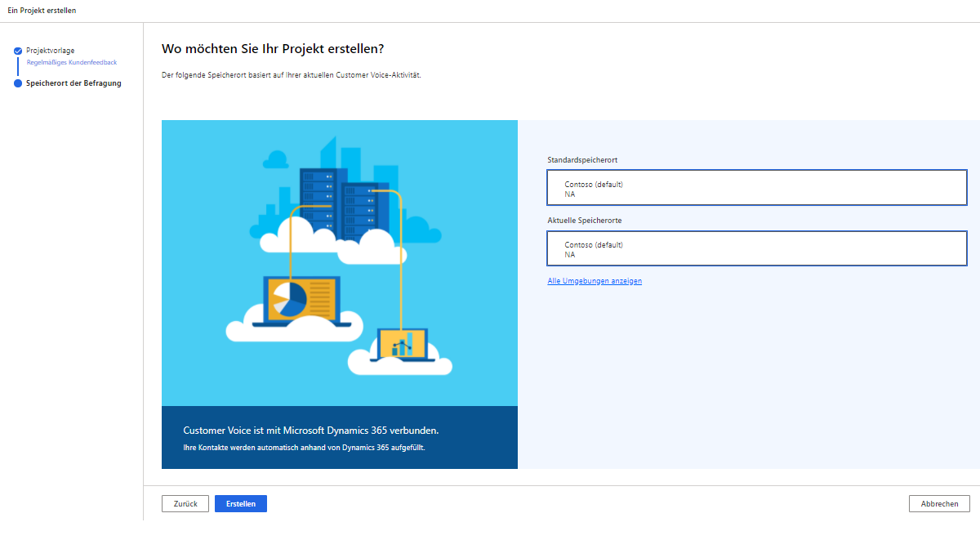The height and width of the screenshot is (549, 980).
Task: Select the Speicherort der Befragung step
Action: click(x=73, y=83)
